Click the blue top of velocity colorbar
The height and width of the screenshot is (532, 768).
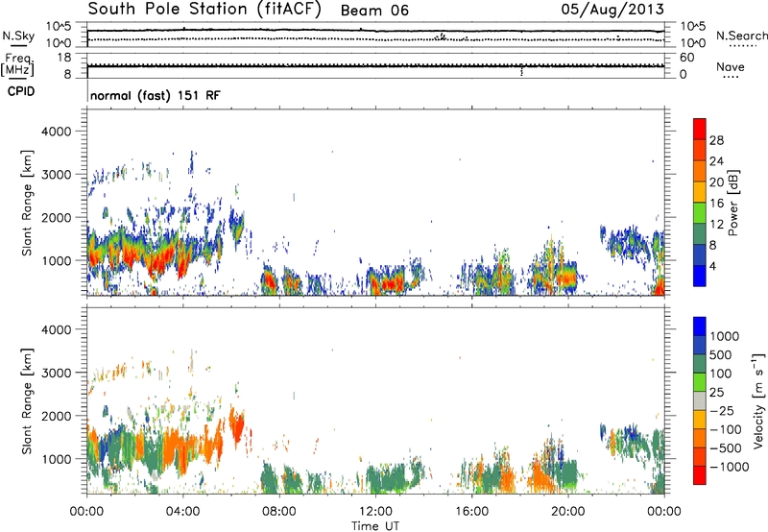pos(700,326)
